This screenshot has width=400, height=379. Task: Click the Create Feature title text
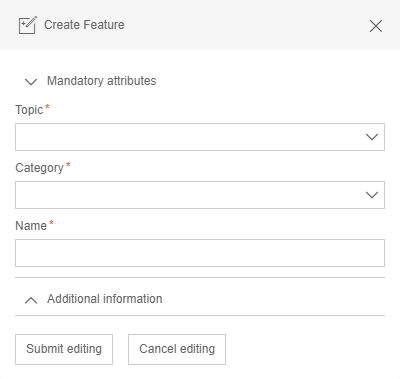pyautogui.click(x=84, y=25)
